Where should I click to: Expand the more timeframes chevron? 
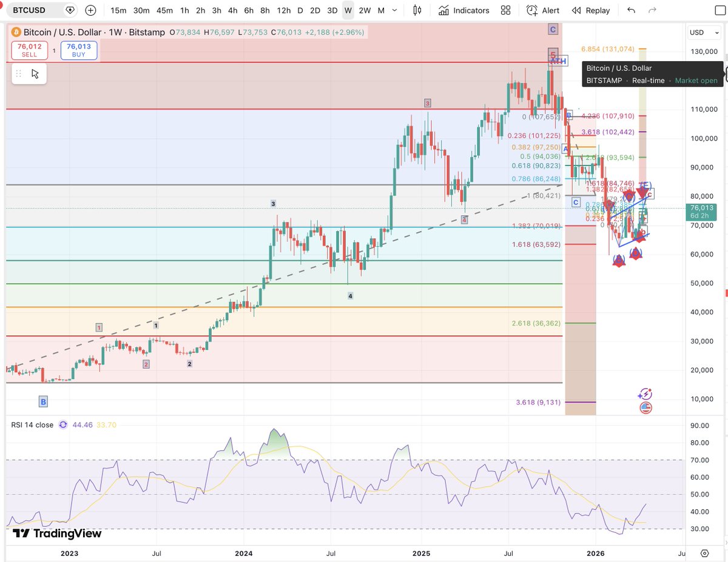point(396,10)
